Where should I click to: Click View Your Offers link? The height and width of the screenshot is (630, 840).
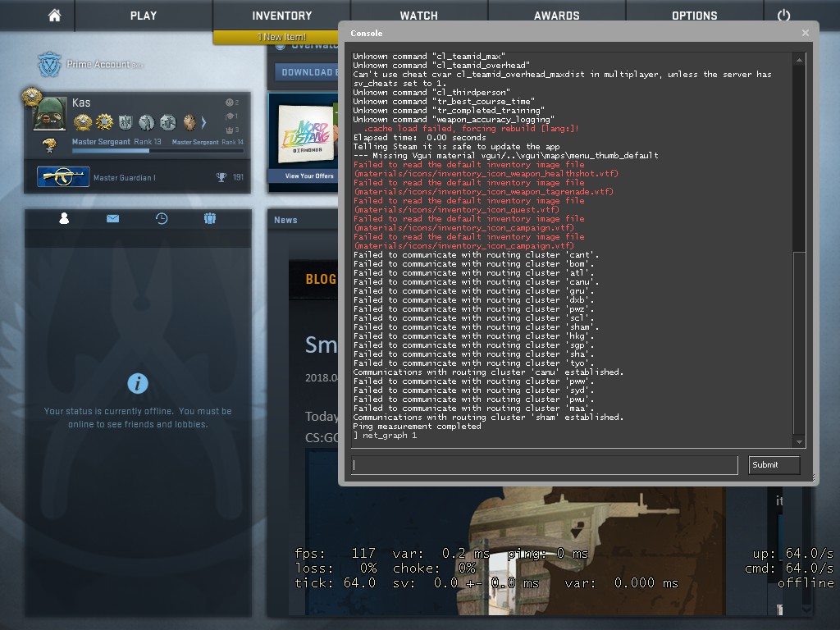tap(308, 176)
